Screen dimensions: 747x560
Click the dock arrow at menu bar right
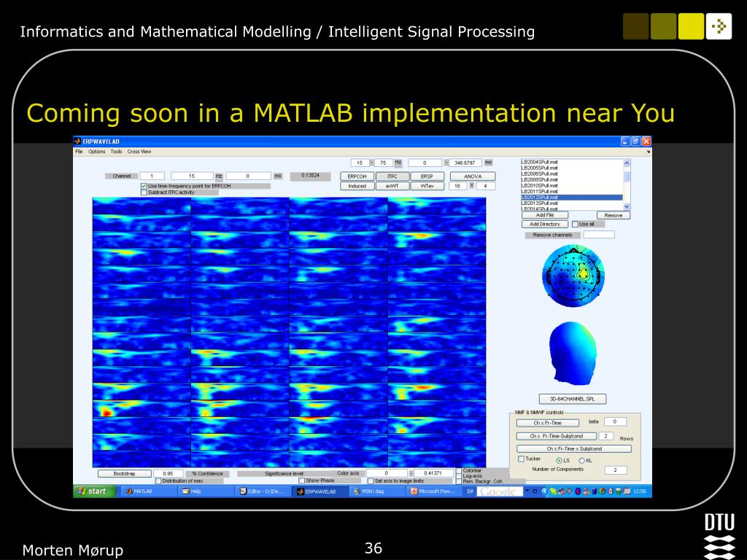coord(648,152)
